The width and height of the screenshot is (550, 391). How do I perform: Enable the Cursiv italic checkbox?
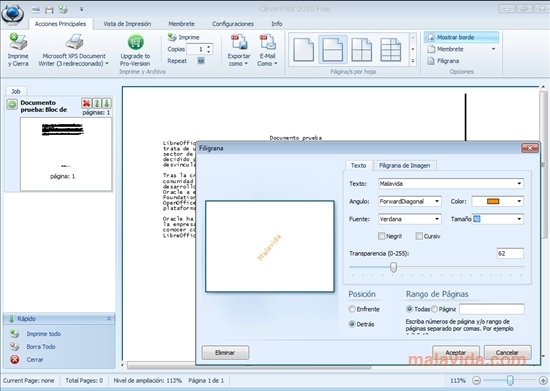point(419,236)
